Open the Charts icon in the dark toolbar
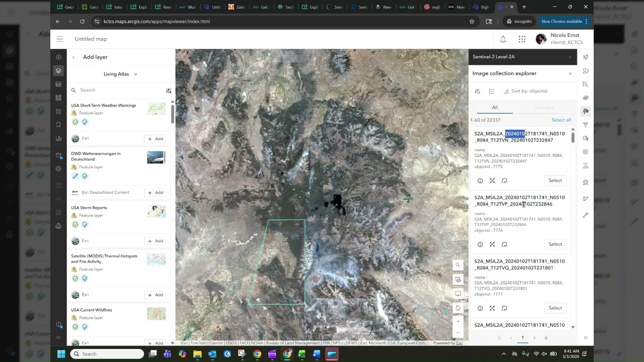Viewport: 644px width, 362px height. point(58,138)
